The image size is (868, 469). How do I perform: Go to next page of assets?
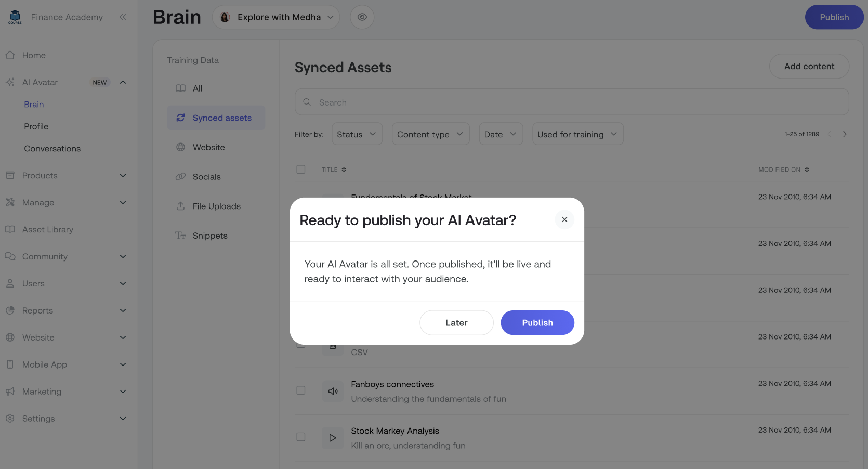pyautogui.click(x=845, y=134)
